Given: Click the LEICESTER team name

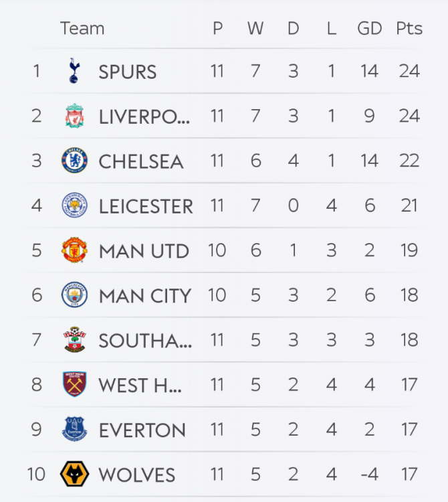Looking at the screenshot, I should [146, 206].
